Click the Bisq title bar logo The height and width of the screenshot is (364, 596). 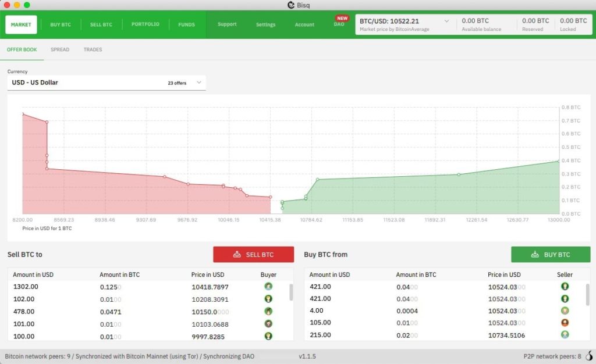click(291, 5)
